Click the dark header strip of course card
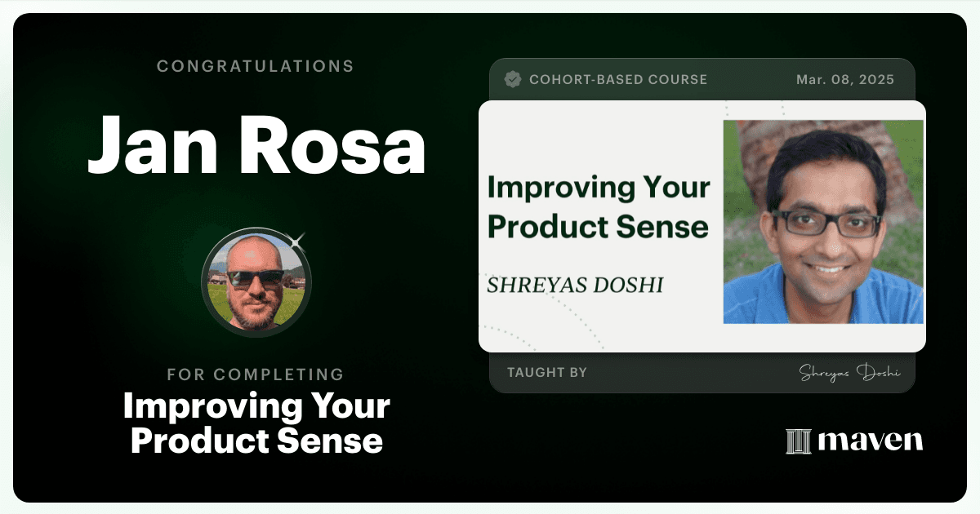 702,79
